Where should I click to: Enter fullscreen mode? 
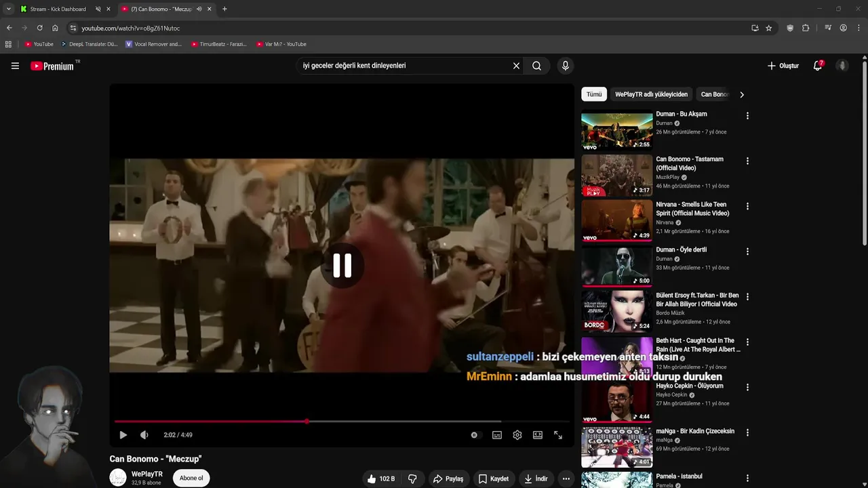pos(558,435)
